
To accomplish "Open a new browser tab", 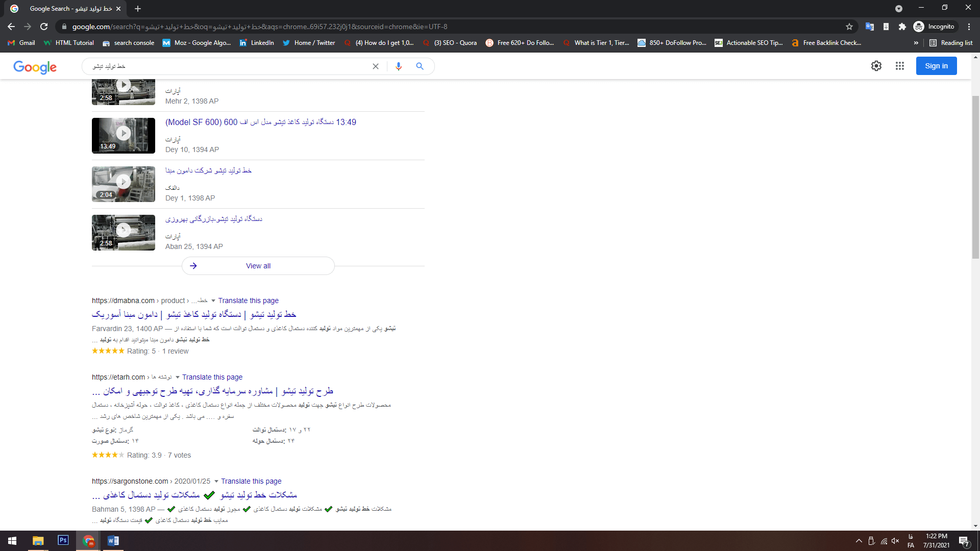I will (x=138, y=9).
